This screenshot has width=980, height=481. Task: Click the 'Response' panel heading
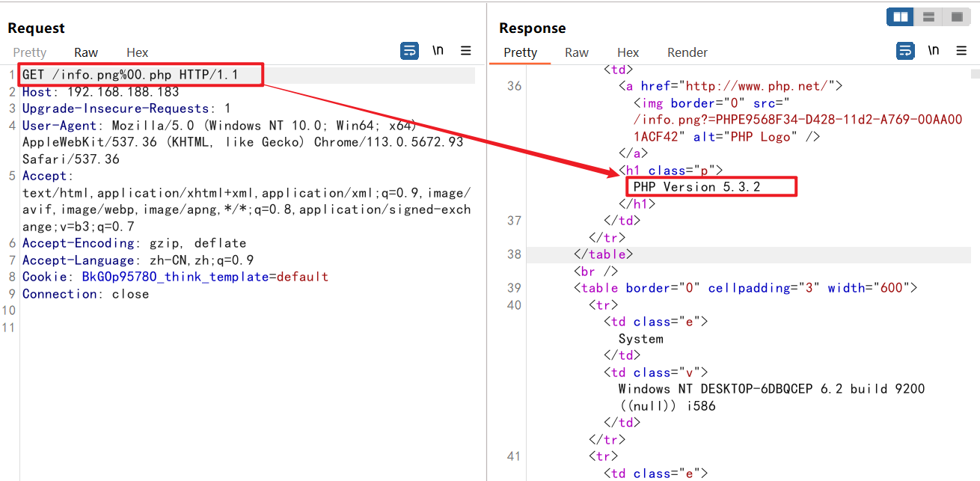[532, 28]
